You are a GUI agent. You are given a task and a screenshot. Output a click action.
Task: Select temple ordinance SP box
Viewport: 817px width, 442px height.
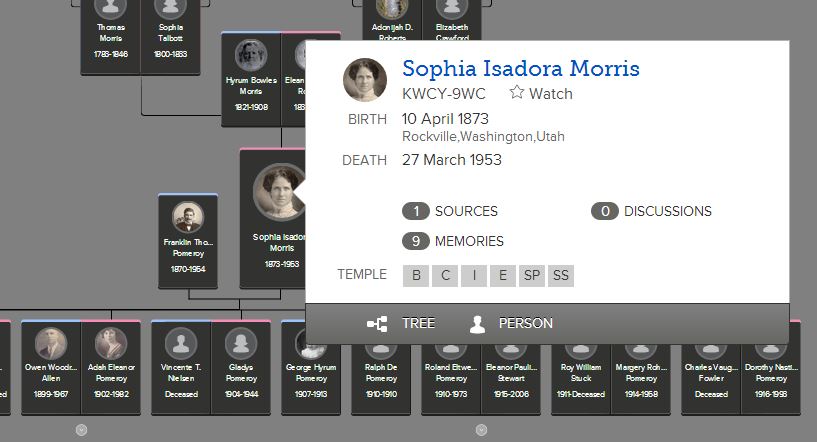click(531, 276)
